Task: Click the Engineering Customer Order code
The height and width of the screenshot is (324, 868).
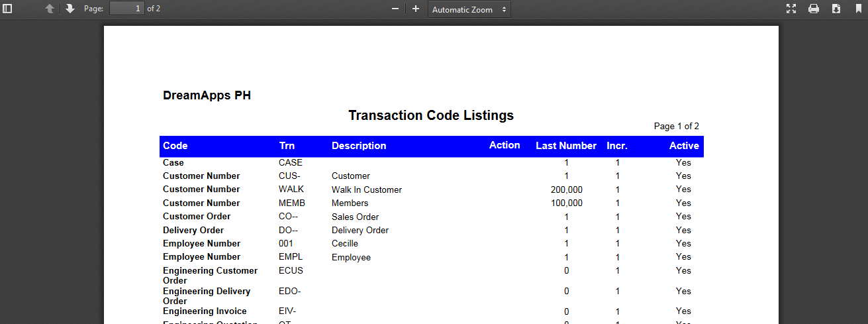Action: point(210,276)
